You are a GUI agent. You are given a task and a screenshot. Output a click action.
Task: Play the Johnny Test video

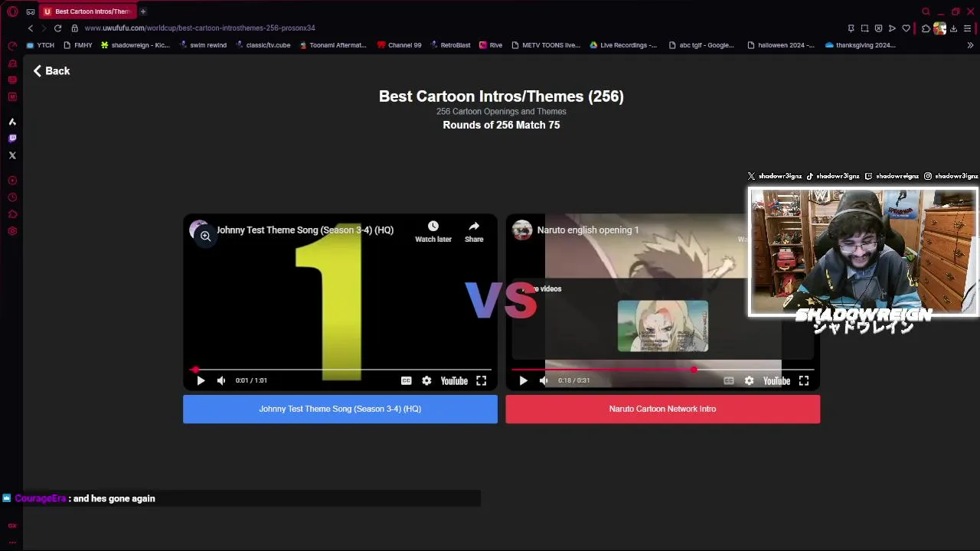click(x=201, y=380)
